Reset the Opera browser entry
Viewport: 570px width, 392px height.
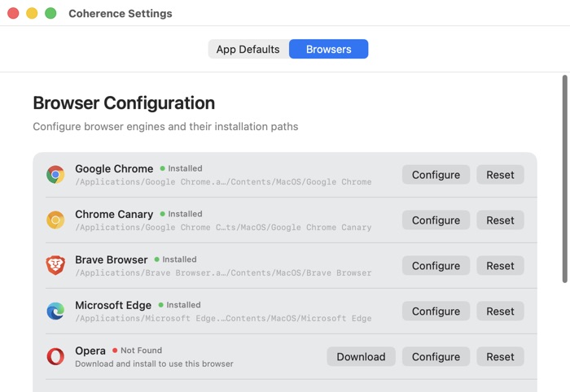(500, 356)
